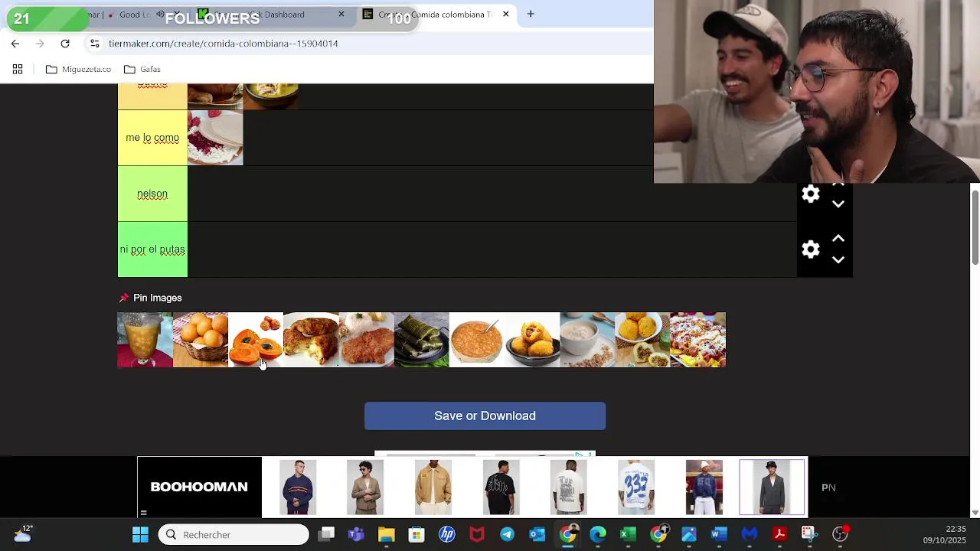Open the tan jacket ad item
The height and width of the screenshot is (551, 980).
[433, 487]
